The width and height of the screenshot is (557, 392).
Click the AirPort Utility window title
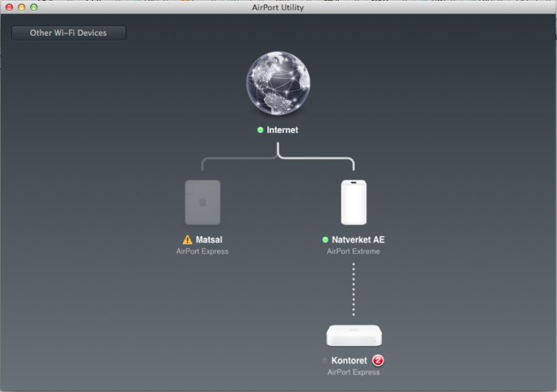pyautogui.click(x=278, y=7)
